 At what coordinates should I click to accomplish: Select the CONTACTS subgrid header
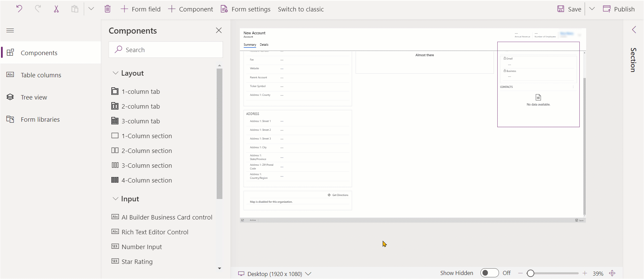(x=506, y=87)
